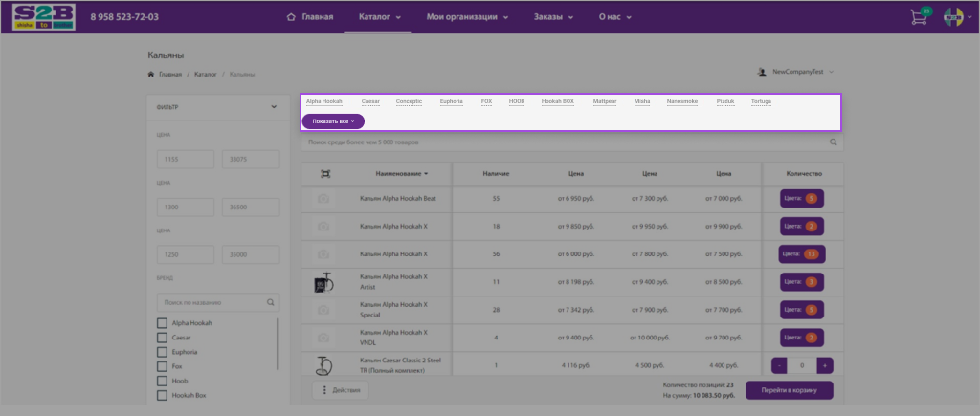Go to Главная in top navigation
The width and height of the screenshot is (980, 416).
pyautogui.click(x=309, y=17)
